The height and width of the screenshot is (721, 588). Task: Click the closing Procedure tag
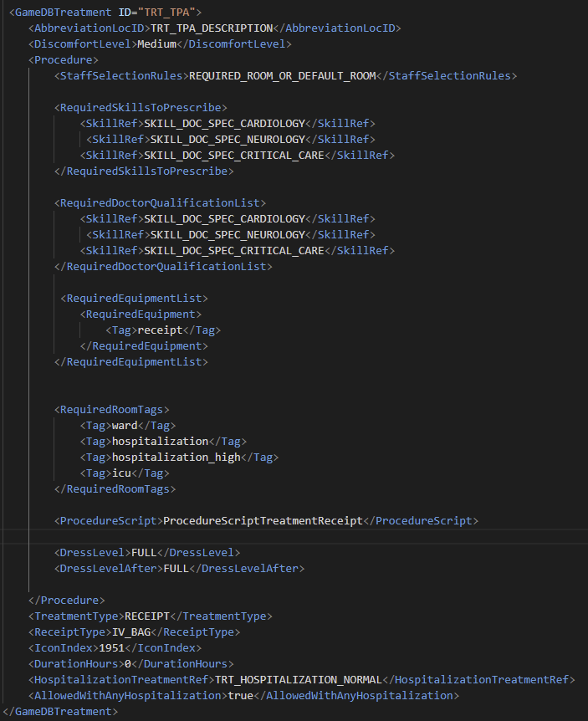click(x=67, y=600)
